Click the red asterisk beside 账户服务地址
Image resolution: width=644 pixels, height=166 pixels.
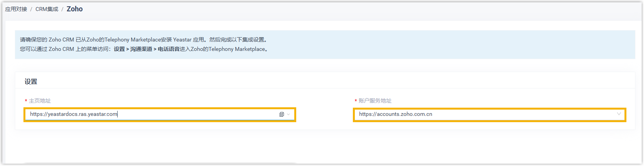[x=356, y=101]
